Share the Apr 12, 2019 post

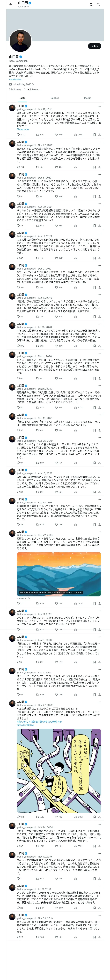point(99,258)
